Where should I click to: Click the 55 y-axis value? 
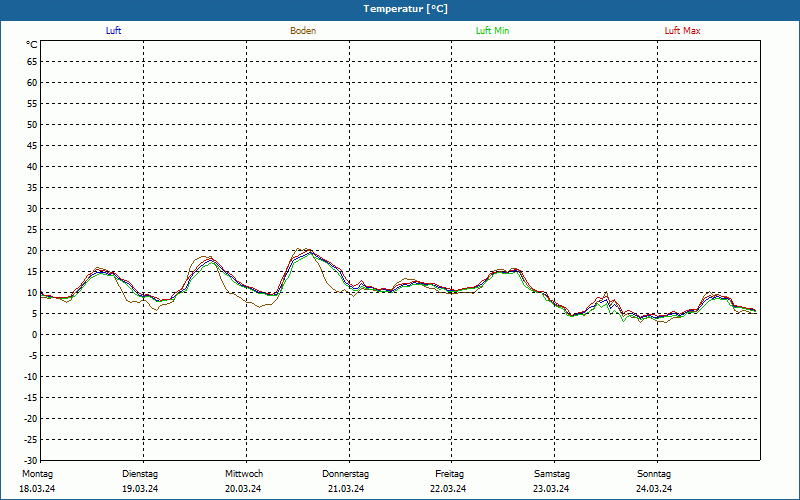pos(32,104)
